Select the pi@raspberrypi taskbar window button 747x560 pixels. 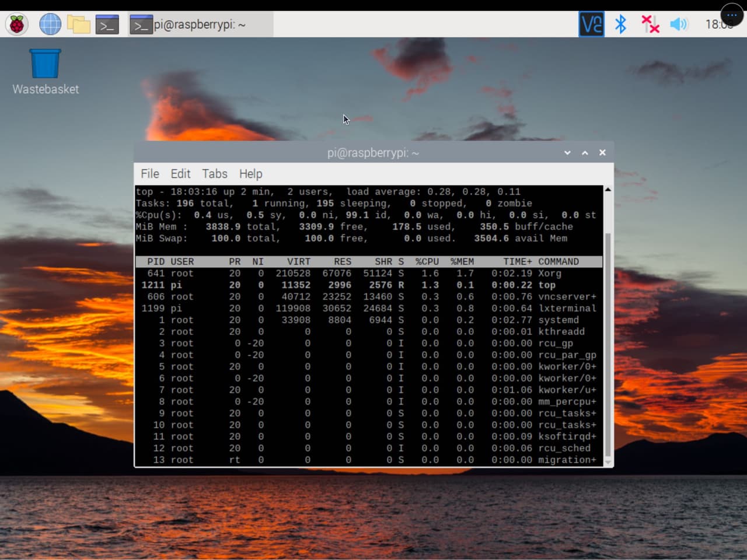200,24
